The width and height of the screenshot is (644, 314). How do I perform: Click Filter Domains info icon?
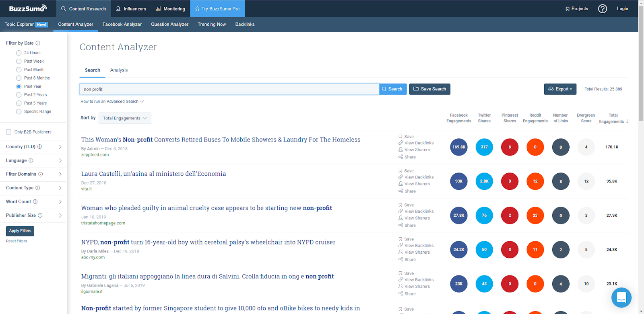point(41,174)
